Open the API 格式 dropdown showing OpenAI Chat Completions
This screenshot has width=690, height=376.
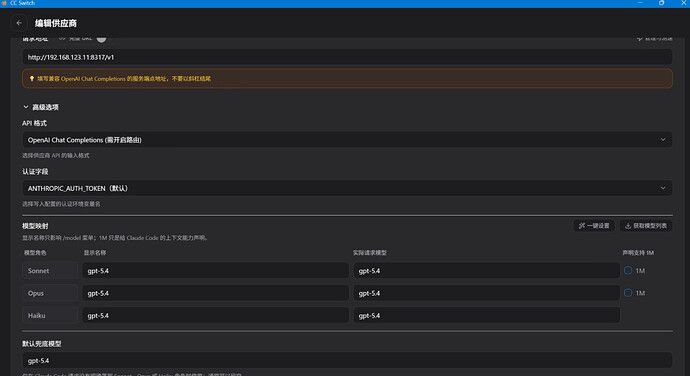(x=347, y=140)
